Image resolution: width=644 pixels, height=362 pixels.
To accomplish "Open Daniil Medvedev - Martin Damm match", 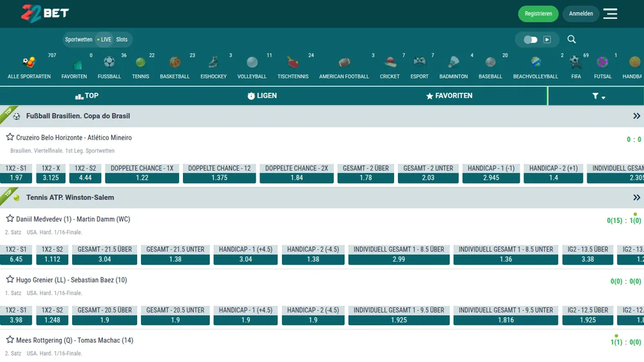I will click(x=73, y=220).
